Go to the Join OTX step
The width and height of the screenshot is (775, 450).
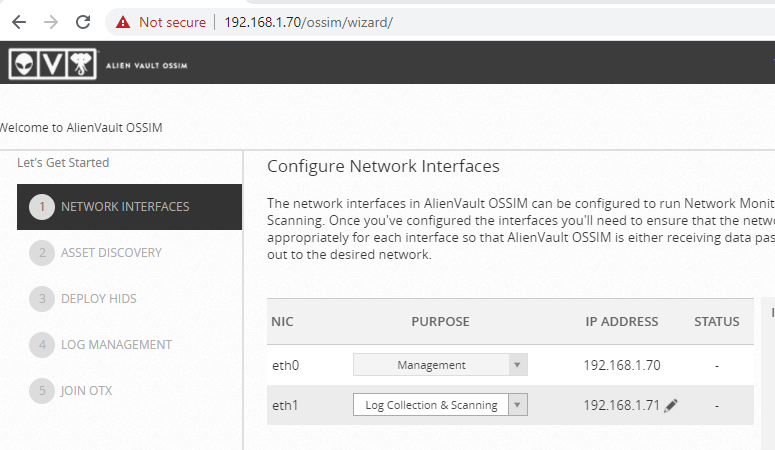86,391
